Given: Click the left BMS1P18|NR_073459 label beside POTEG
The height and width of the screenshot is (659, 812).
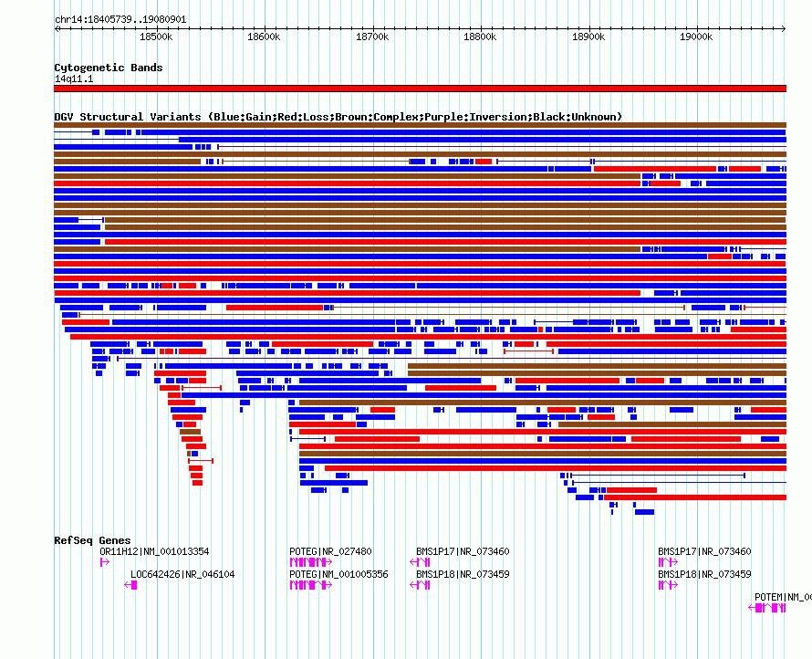Looking at the screenshot, I should pyautogui.click(x=463, y=574).
